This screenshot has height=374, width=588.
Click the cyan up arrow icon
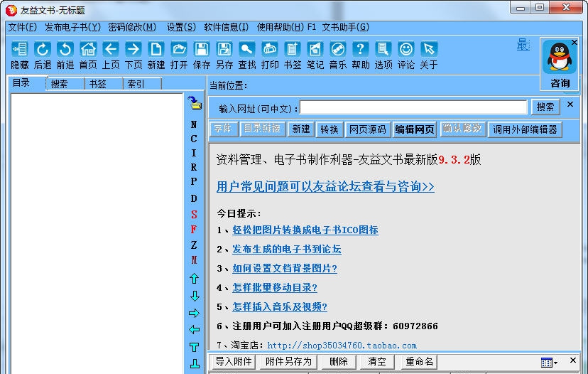pyautogui.click(x=195, y=278)
